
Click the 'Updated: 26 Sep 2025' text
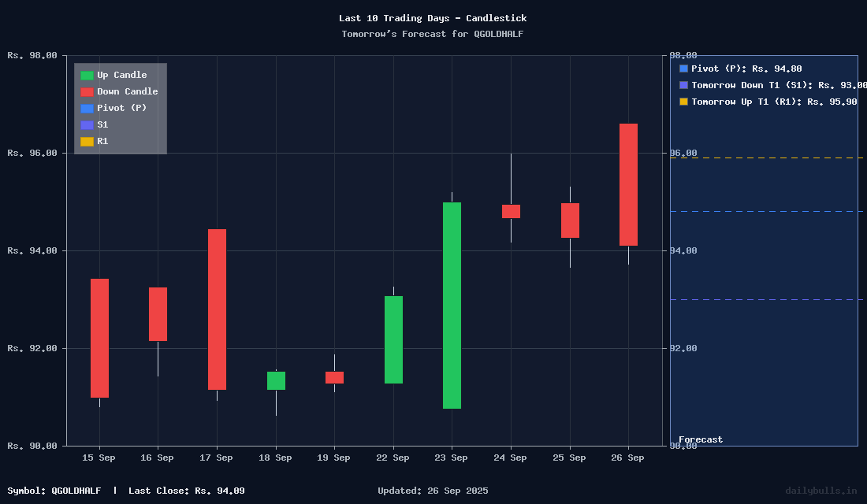point(433,491)
